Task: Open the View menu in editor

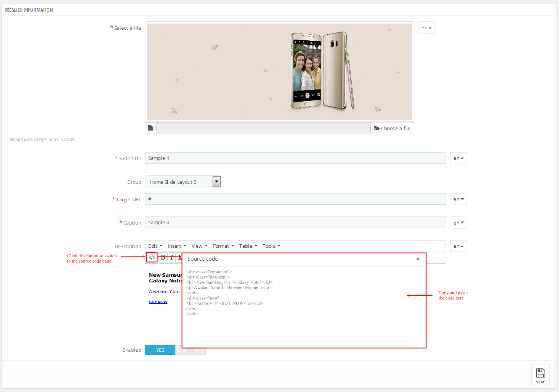Action: [199, 246]
